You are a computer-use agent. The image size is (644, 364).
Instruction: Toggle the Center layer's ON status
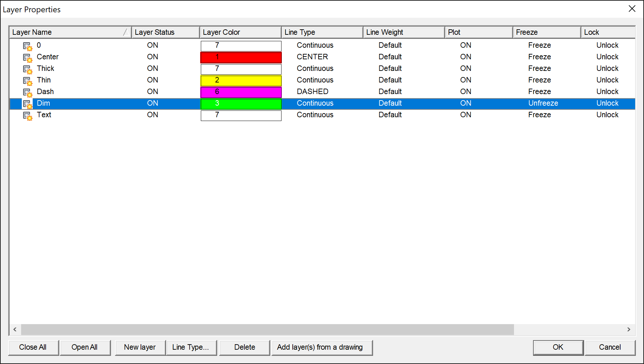152,57
